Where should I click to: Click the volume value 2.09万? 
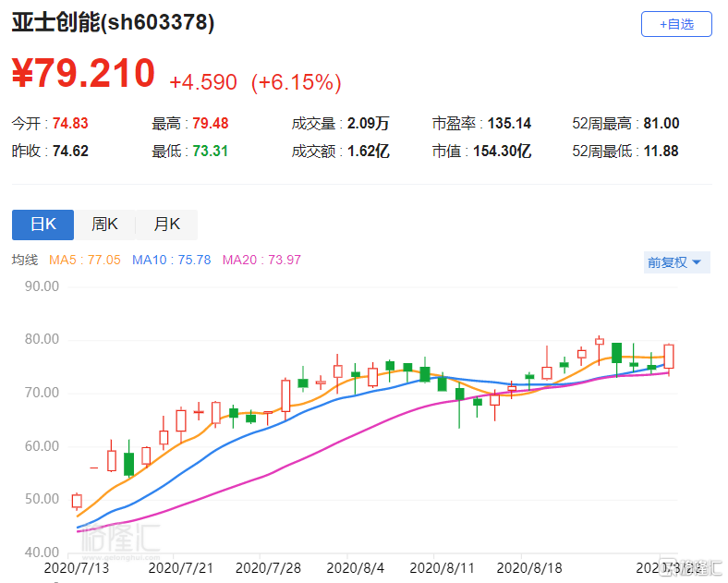point(369,124)
